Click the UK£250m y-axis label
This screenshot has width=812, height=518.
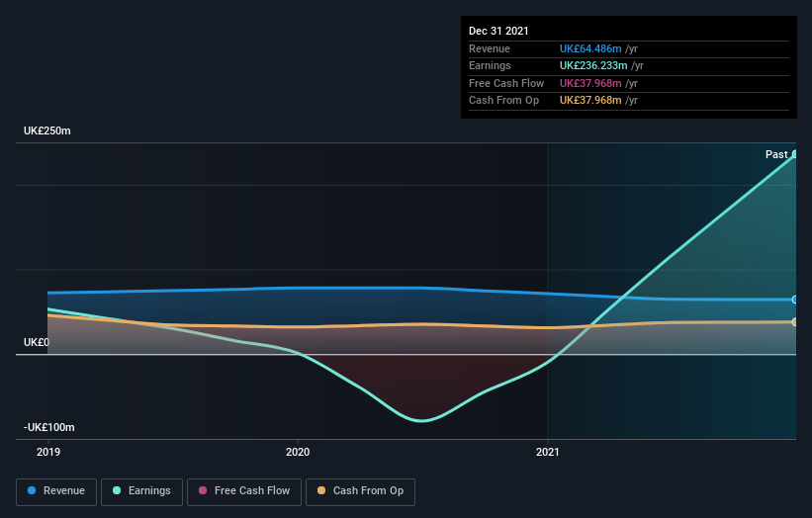[x=47, y=130]
